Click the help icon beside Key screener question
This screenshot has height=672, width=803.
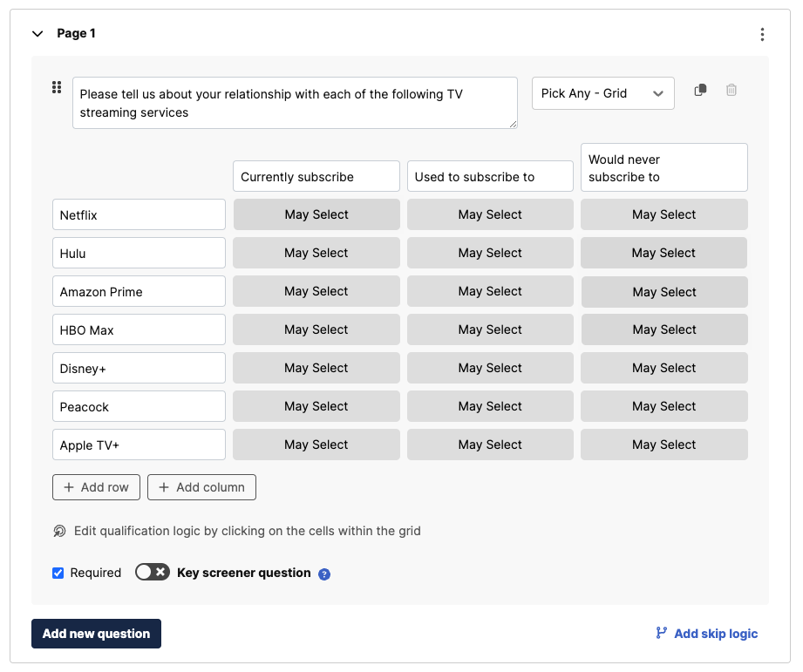click(324, 574)
